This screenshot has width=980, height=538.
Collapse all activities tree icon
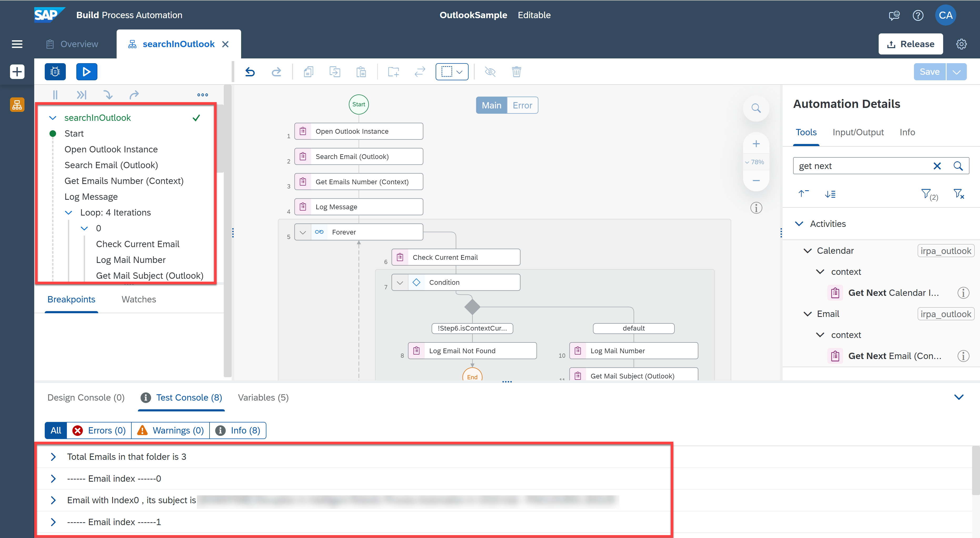(x=803, y=194)
